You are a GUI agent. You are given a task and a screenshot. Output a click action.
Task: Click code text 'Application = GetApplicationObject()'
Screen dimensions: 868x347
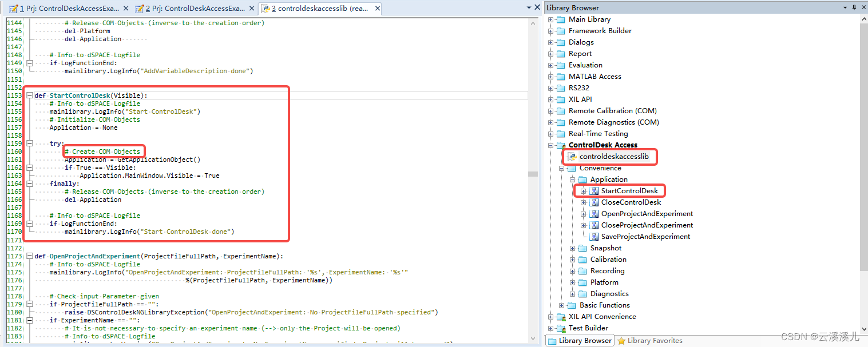click(133, 159)
